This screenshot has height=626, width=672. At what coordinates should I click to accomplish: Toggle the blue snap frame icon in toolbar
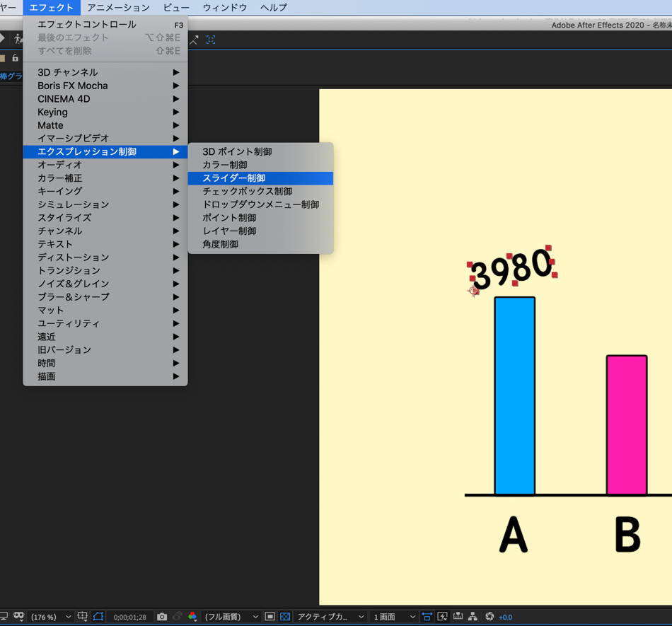tap(211, 40)
